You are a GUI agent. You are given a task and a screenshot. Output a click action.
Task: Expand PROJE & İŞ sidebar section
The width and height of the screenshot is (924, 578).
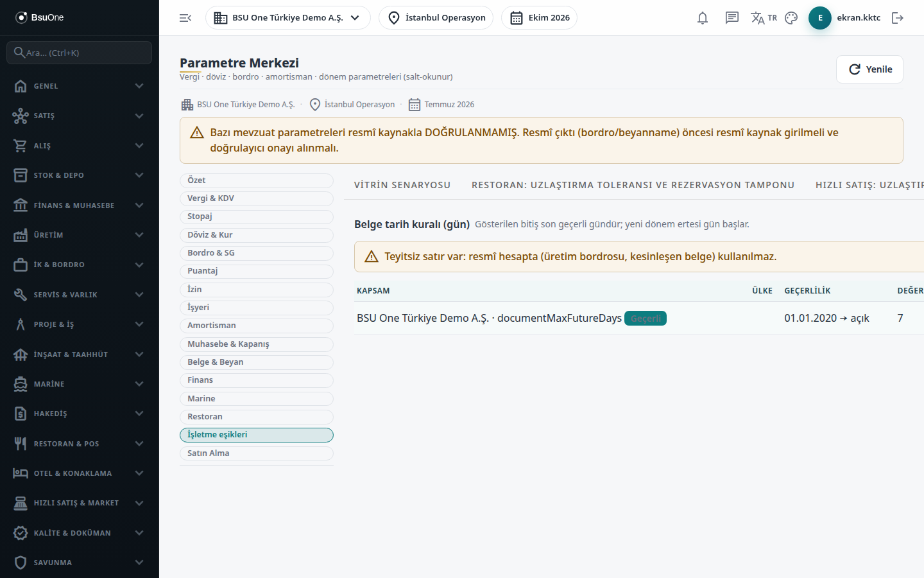[x=80, y=324]
